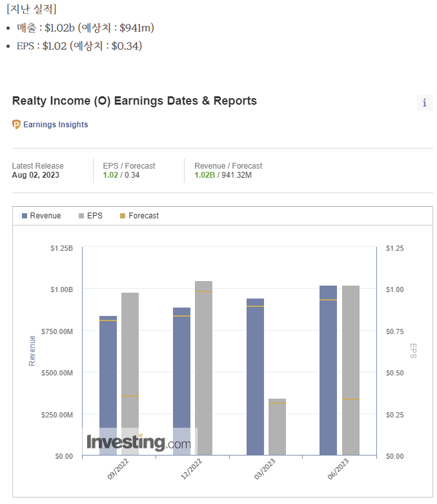Click the 12/2022 gray EPS bar
The height and width of the screenshot is (504, 437).
click(203, 368)
